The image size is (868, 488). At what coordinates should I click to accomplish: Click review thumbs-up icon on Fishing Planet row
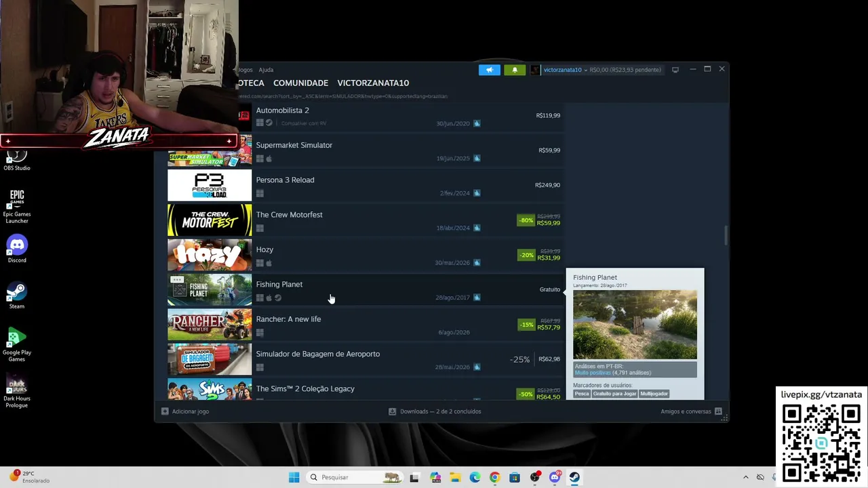coord(477,298)
